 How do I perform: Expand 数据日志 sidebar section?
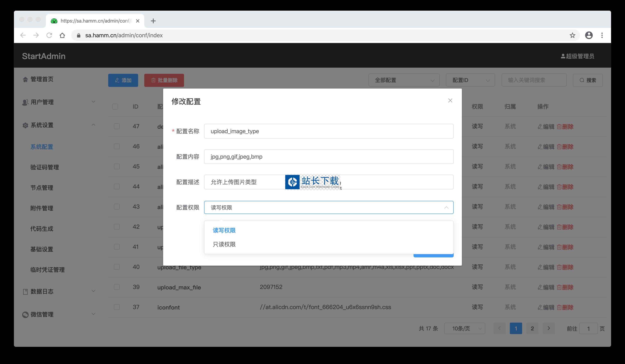pyautogui.click(x=59, y=291)
